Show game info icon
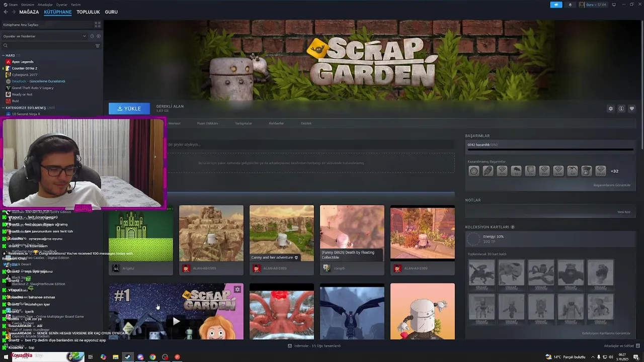This screenshot has height=362, width=644. (621, 109)
